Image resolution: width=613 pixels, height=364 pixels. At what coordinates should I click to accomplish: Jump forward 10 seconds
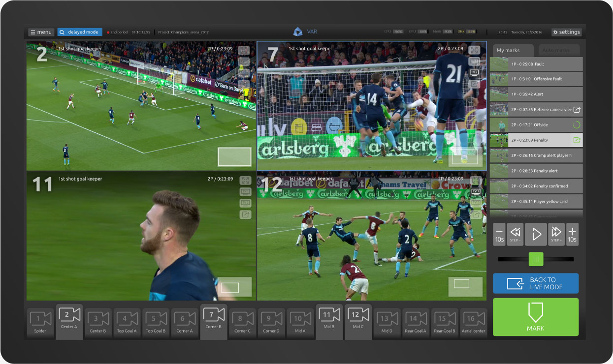tap(572, 234)
